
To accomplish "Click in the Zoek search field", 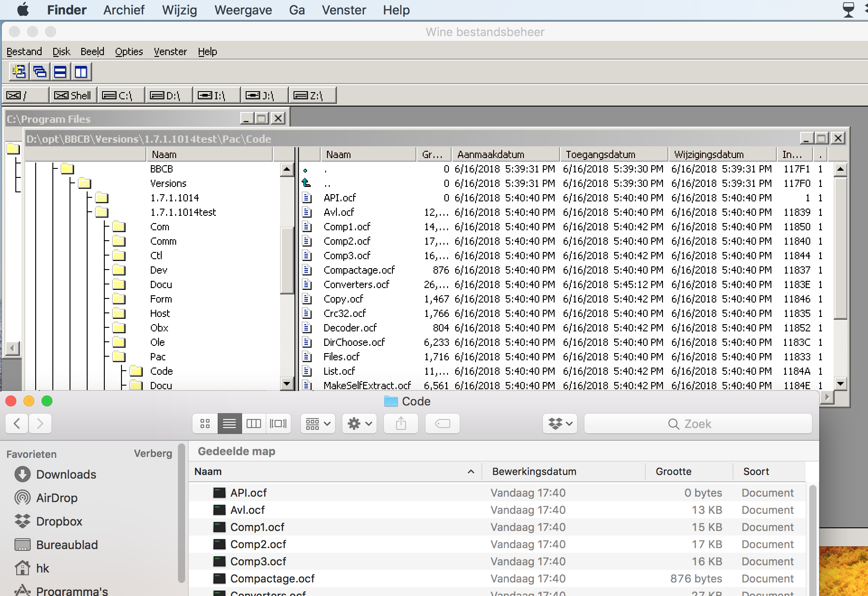I will [698, 424].
